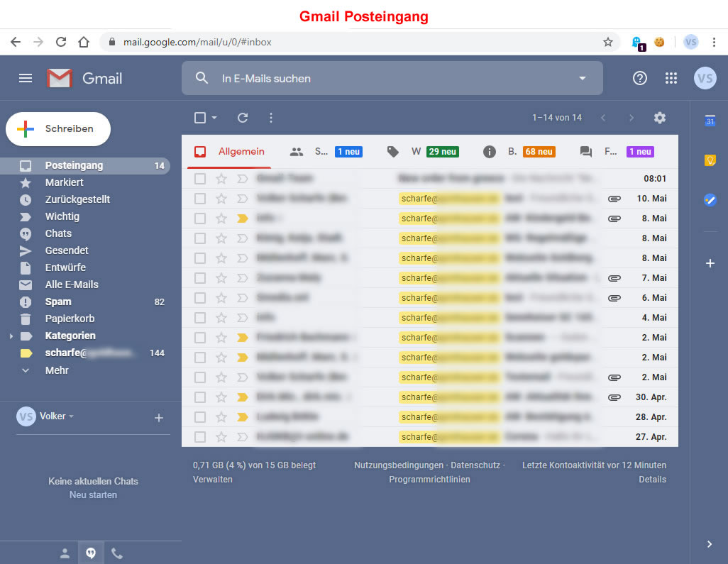
Task: Click the Verwalten storage link
Action: click(213, 479)
